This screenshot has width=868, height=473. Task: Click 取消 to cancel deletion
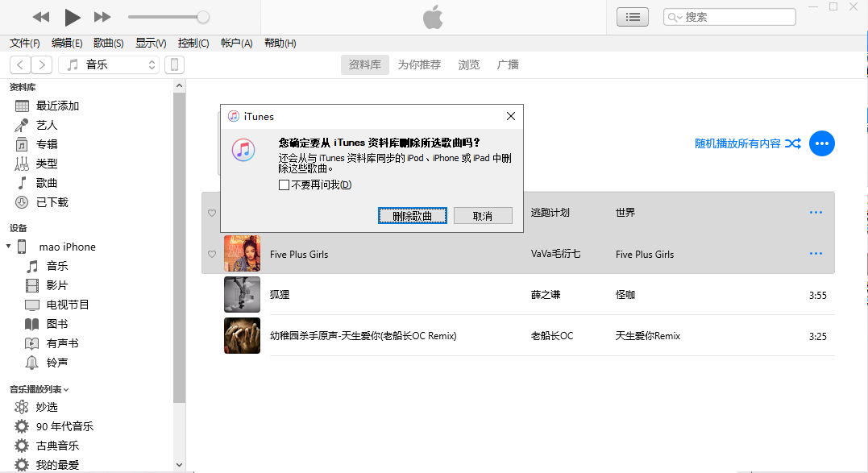483,216
